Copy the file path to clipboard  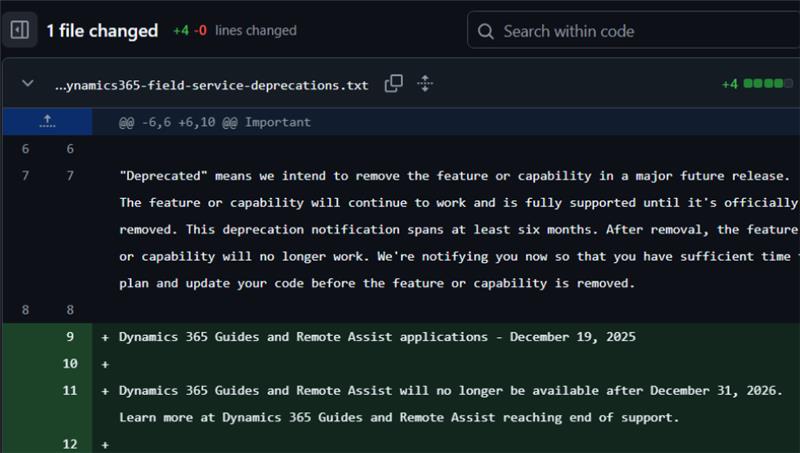click(394, 84)
